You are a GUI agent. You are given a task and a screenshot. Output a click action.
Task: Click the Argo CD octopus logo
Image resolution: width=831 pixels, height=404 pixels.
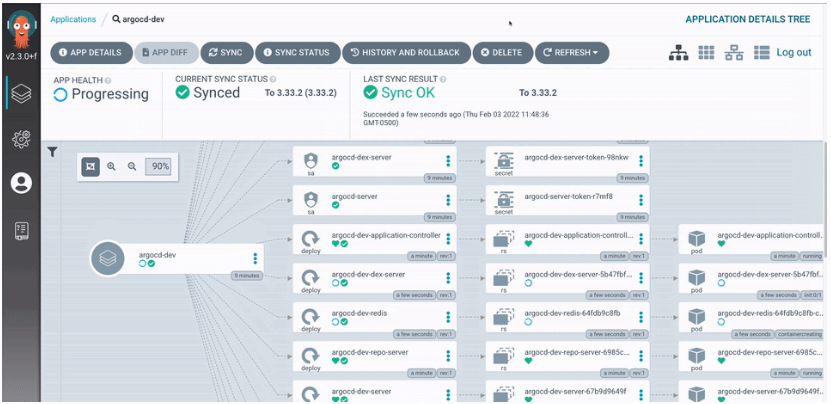[x=21, y=31]
